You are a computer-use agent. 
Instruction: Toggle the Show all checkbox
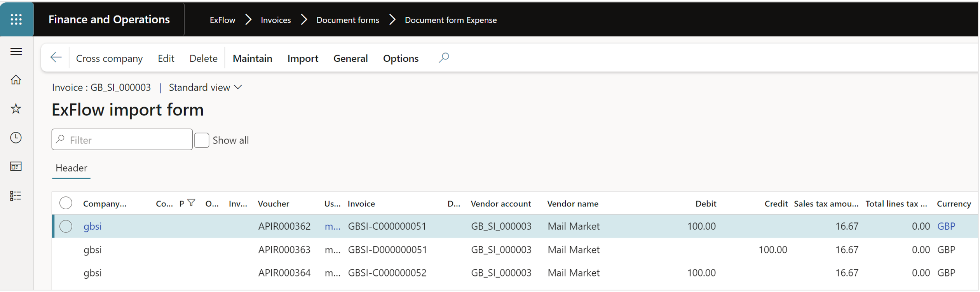pos(202,140)
